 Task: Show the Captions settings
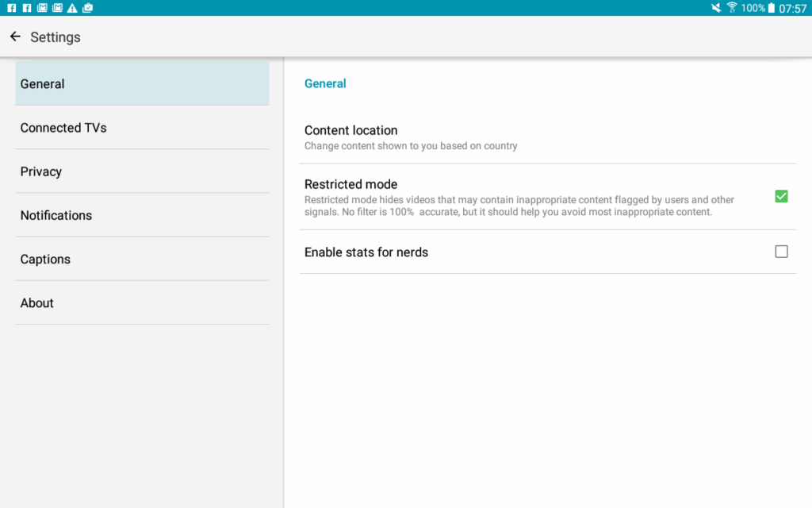coord(142,259)
